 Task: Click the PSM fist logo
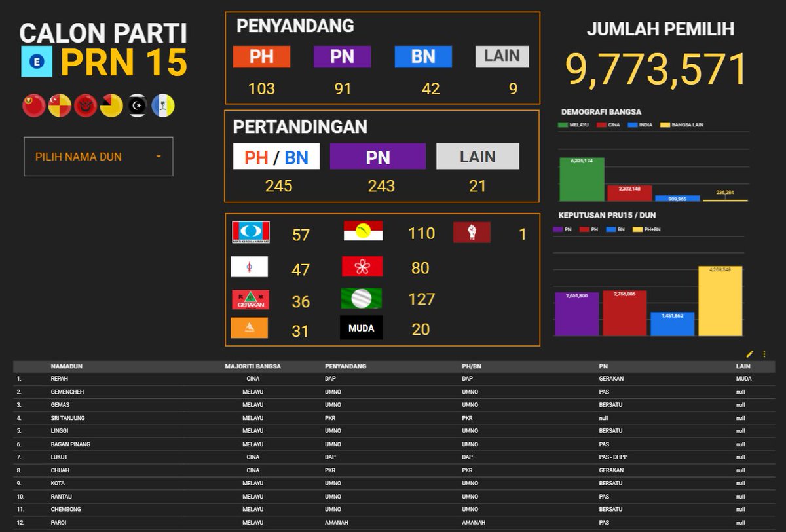click(472, 233)
